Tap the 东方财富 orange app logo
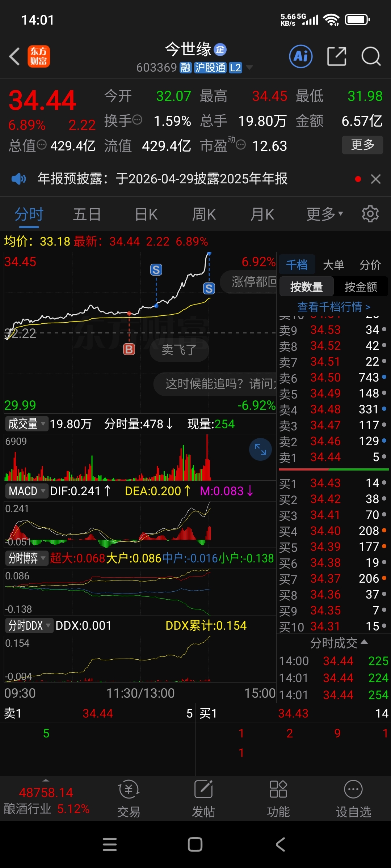The image size is (391, 868). [39, 56]
